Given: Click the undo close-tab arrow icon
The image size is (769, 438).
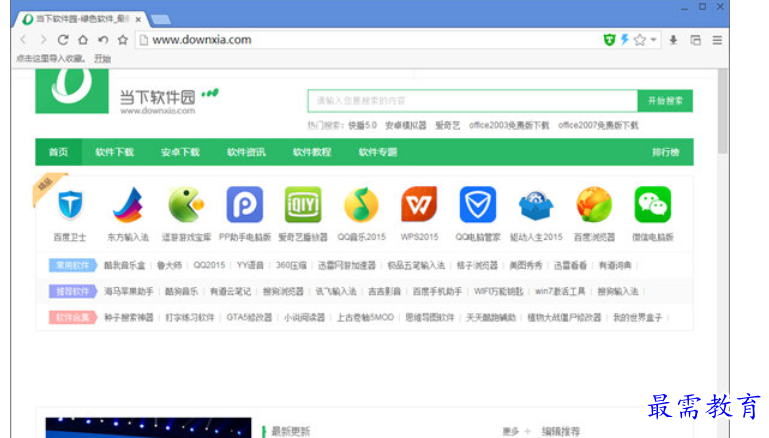Looking at the screenshot, I should click(103, 40).
